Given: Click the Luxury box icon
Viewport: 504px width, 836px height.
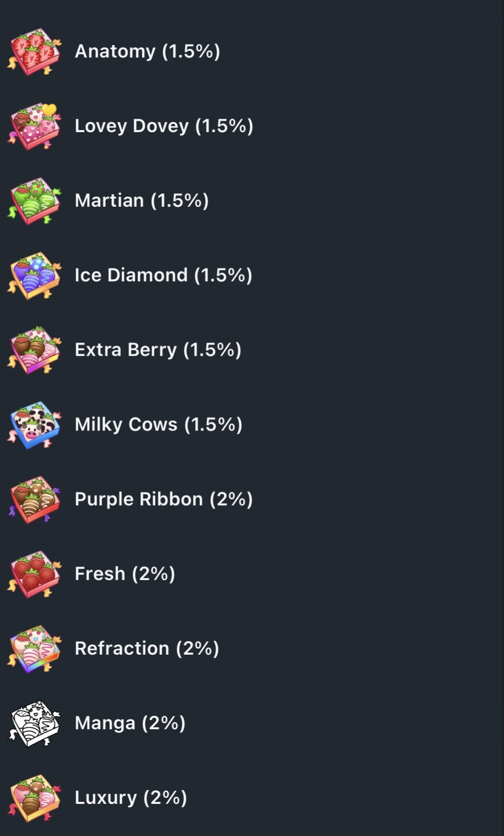Looking at the screenshot, I should [34, 798].
